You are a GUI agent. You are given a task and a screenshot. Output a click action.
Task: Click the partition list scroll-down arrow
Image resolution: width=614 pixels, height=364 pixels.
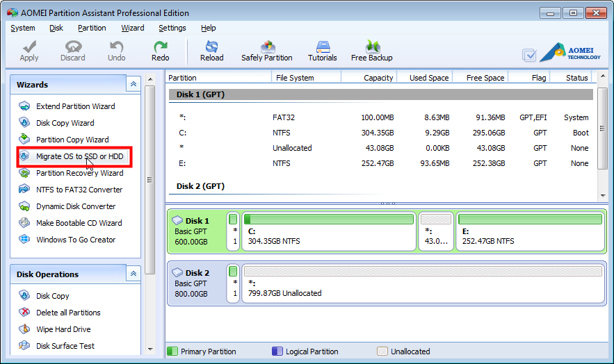tap(603, 196)
